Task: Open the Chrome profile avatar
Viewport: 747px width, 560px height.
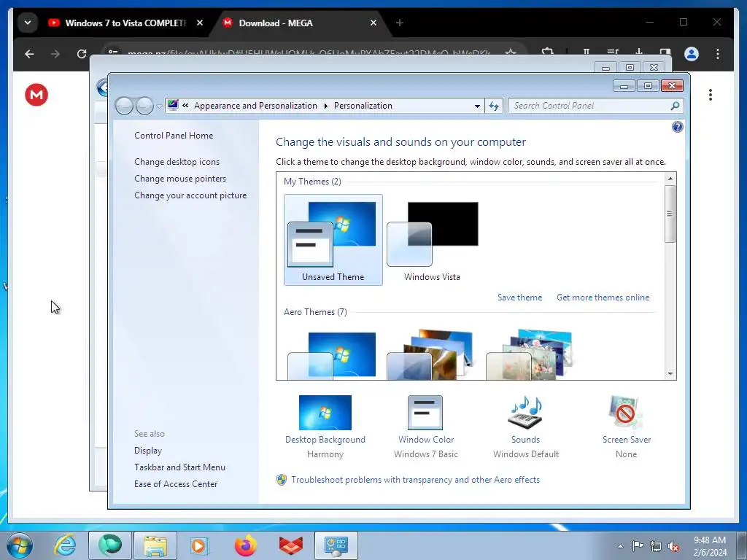Action: 692,54
